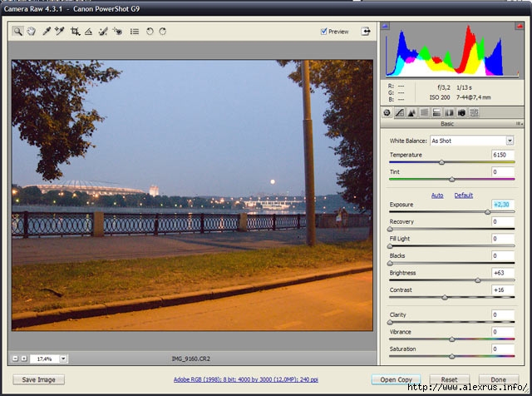Select the White Balance eyedropper tool
Viewport: 532px width, 396px height.
click(47, 32)
